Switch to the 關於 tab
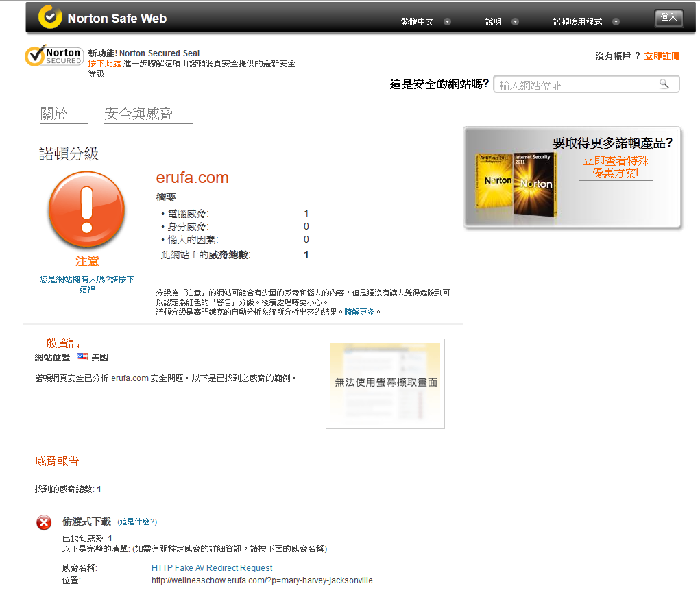 click(54, 114)
